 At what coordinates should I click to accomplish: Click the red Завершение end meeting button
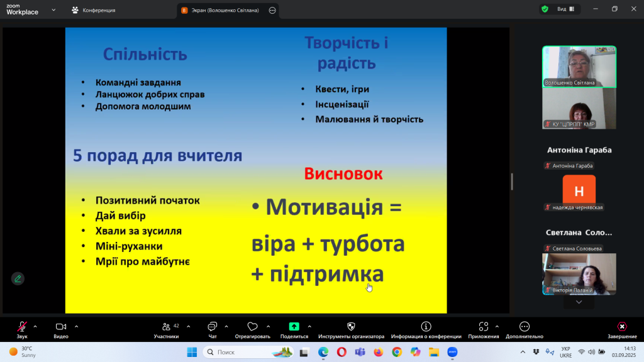621,327
